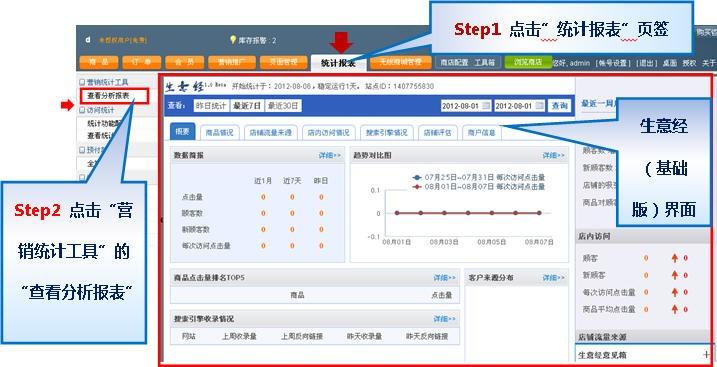Click the 08月01日 data point on chart
The height and width of the screenshot is (367, 717).
pyautogui.click(x=397, y=213)
